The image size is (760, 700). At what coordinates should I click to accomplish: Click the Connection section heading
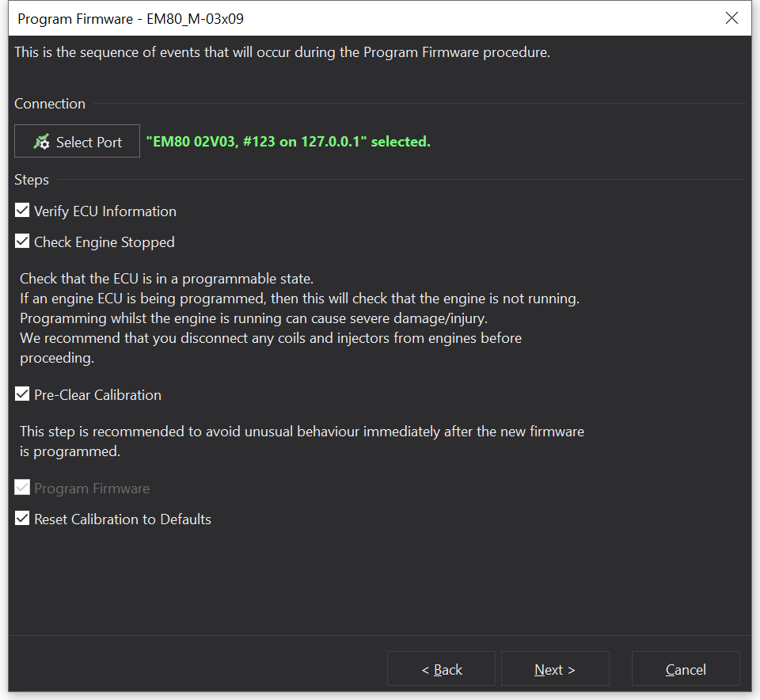tap(50, 104)
